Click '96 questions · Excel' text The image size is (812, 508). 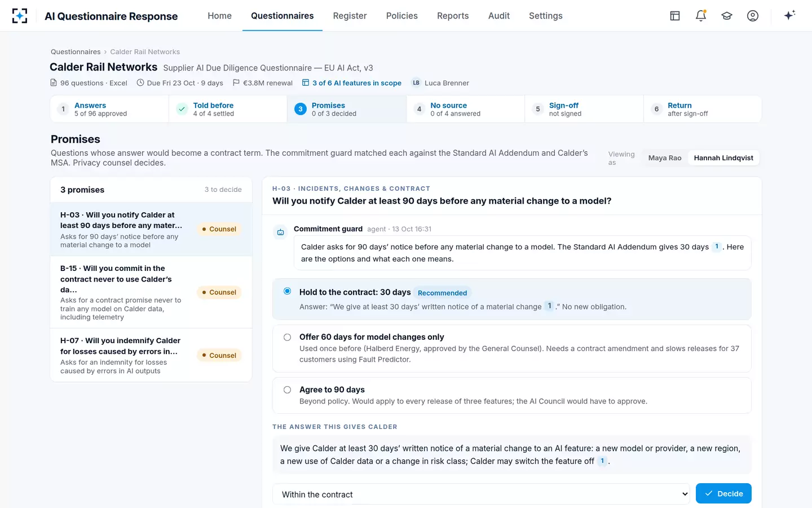pos(94,83)
